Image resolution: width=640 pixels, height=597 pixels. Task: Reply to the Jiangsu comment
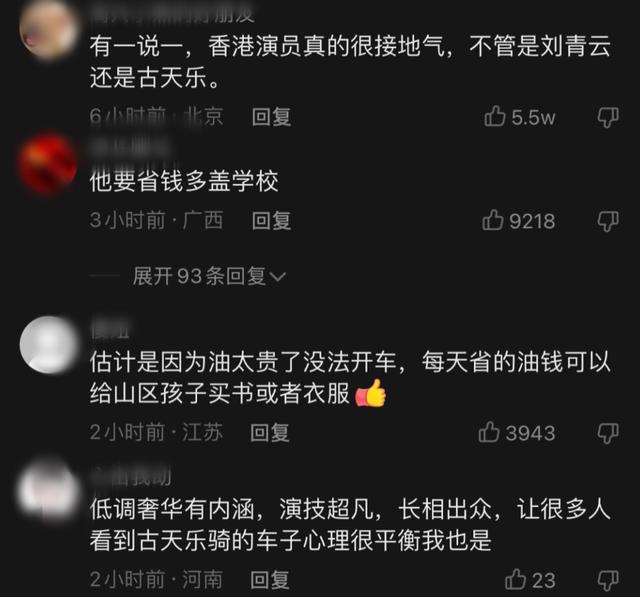270,433
